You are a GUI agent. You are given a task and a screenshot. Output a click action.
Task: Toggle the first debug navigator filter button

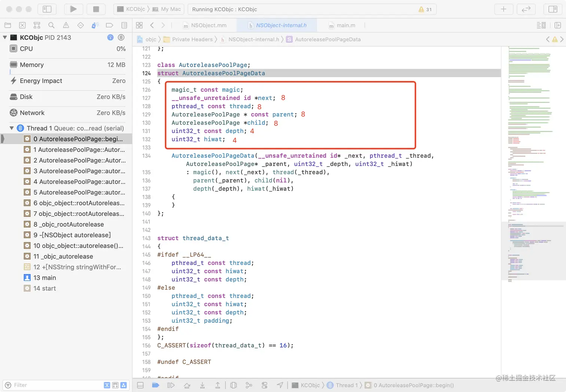(107, 385)
